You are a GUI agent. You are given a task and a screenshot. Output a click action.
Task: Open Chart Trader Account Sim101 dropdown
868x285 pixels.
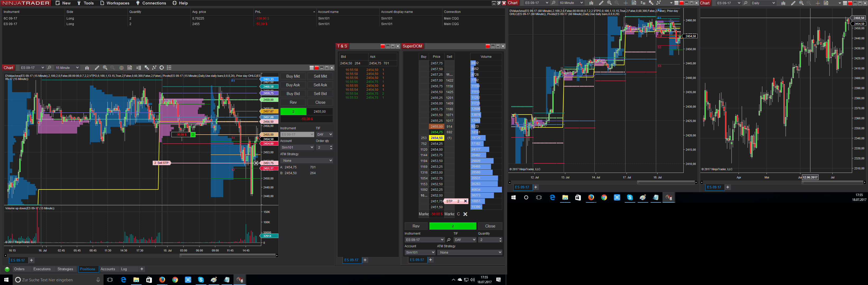point(297,147)
